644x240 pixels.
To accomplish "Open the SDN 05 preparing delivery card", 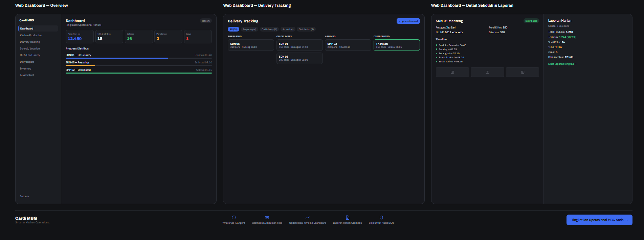I will (x=251, y=45).
